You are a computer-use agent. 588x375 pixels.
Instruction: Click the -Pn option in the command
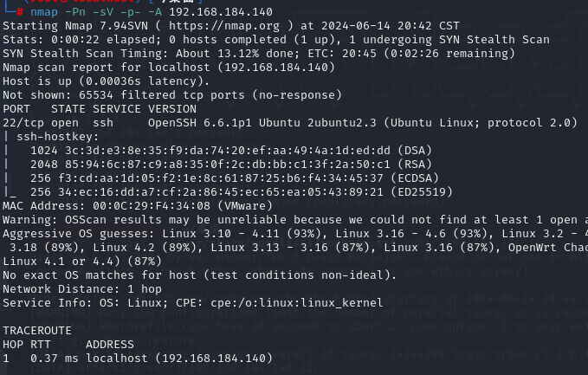tap(75, 12)
